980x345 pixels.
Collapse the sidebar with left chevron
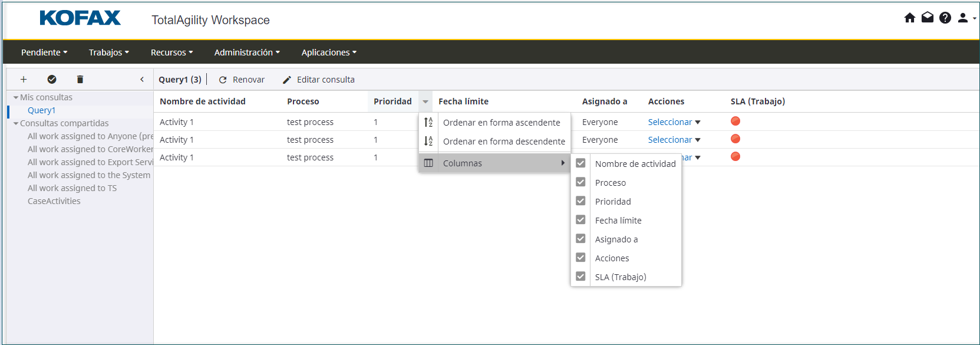[x=142, y=80]
